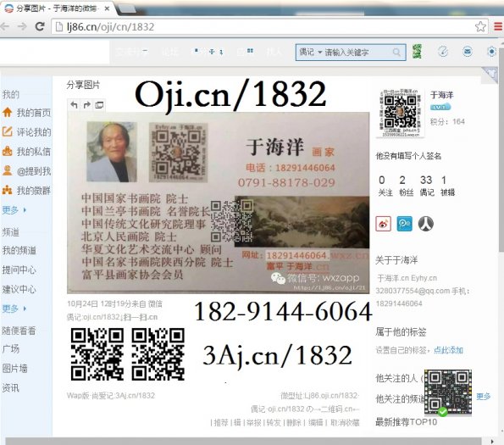Click the 转发 action link
504x445 pixels.
[274, 422]
